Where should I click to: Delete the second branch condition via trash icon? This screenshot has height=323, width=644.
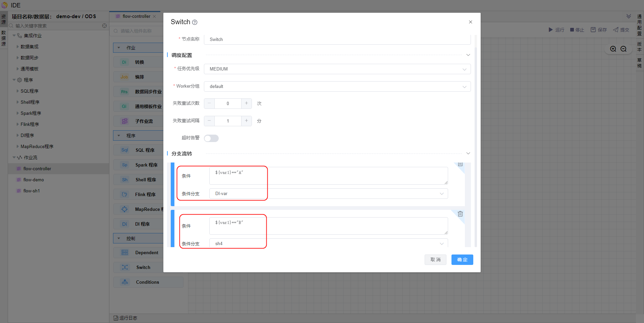460,214
